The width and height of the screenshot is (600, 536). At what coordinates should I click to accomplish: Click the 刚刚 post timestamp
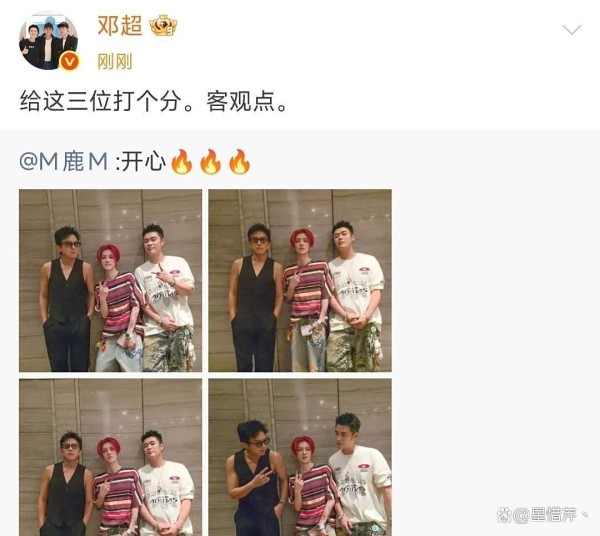(115, 62)
